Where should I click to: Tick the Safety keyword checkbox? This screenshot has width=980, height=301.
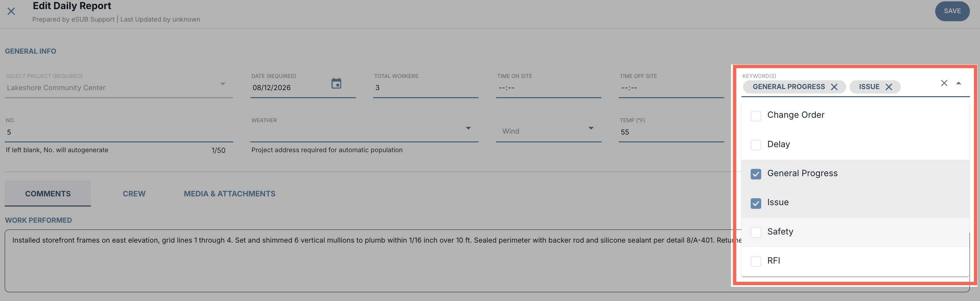pos(756,232)
